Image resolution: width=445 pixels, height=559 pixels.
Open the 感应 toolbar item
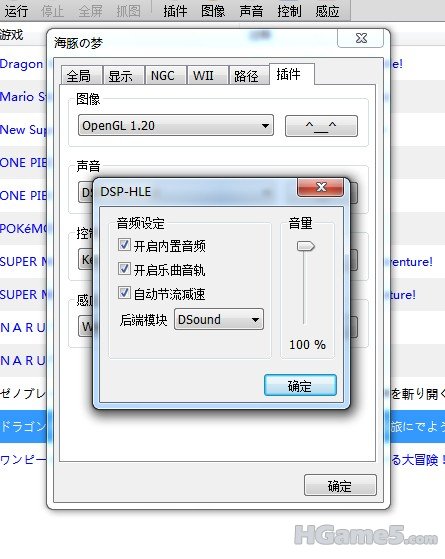point(327,11)
